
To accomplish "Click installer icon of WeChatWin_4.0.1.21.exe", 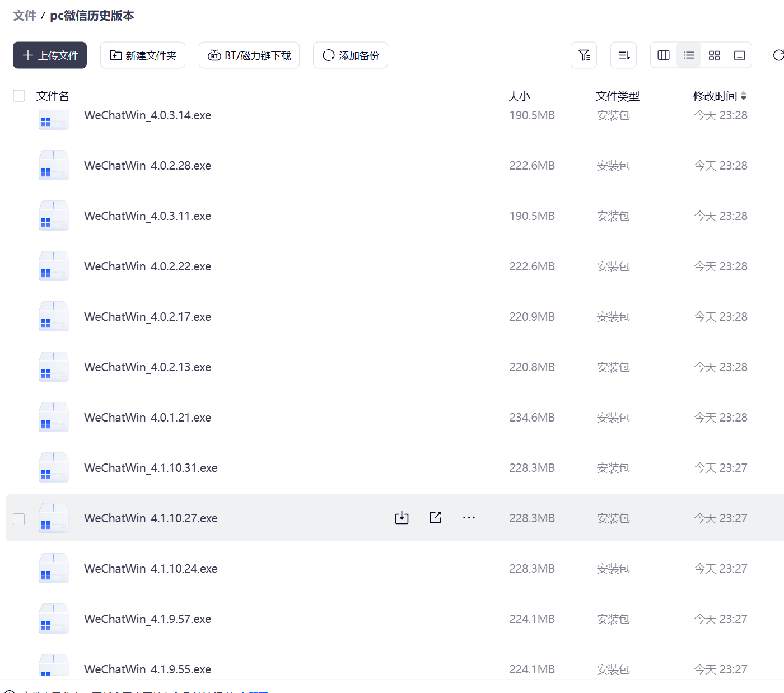I will point(54,417).
